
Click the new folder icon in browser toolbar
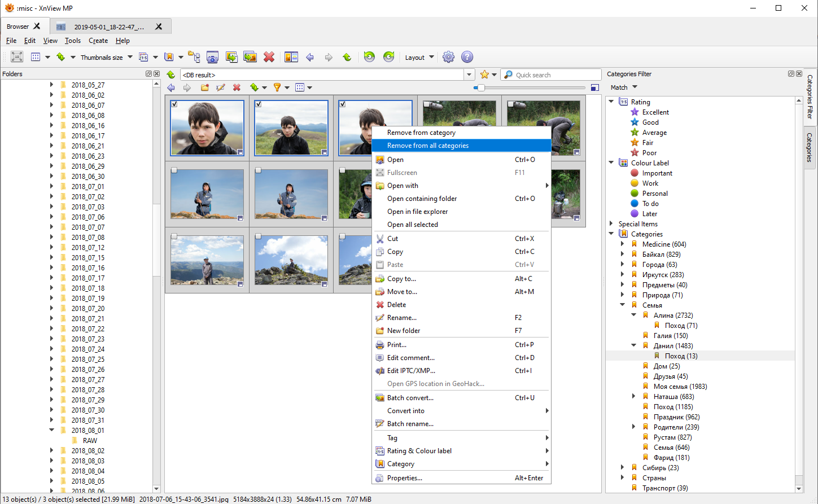204,87
